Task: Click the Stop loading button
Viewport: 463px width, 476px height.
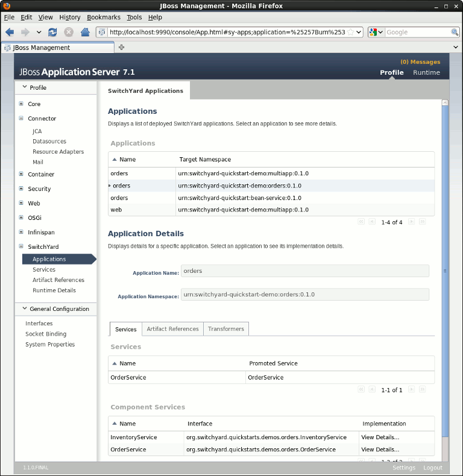Action: coord(69,32)
